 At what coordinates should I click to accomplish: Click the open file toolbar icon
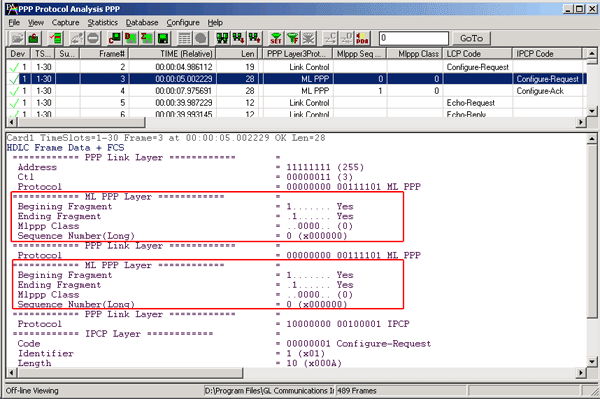[17, 38]
